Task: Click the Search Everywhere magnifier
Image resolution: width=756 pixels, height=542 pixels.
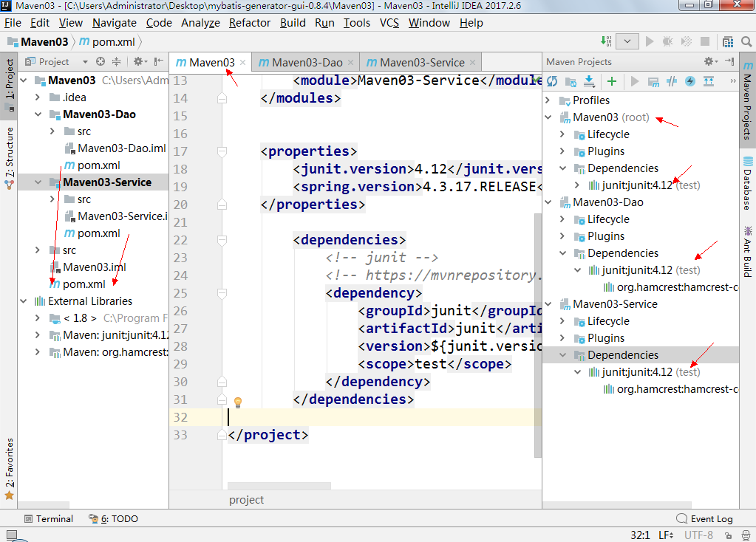Action: [x=746, y=42]
